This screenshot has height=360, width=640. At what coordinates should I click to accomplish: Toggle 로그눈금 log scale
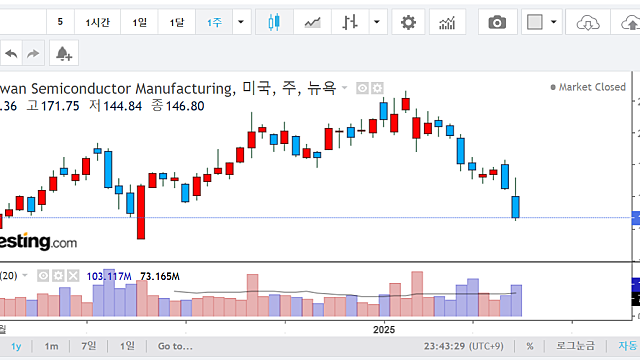tap(576, 346)
